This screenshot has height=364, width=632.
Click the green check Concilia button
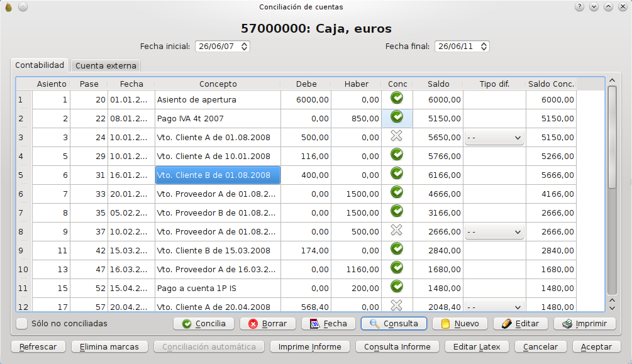pyautogui.click(x=204, y=324)
